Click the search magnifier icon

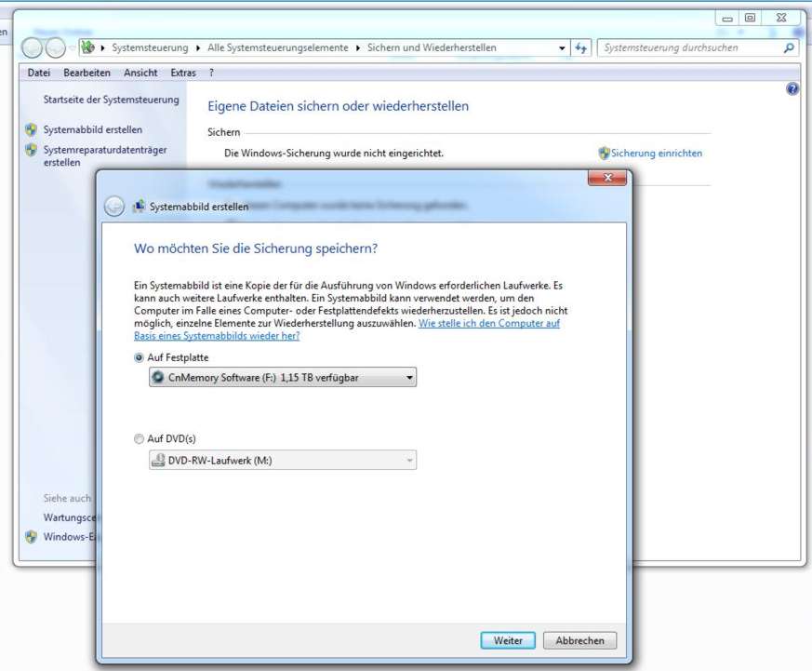tap(788, 48)
